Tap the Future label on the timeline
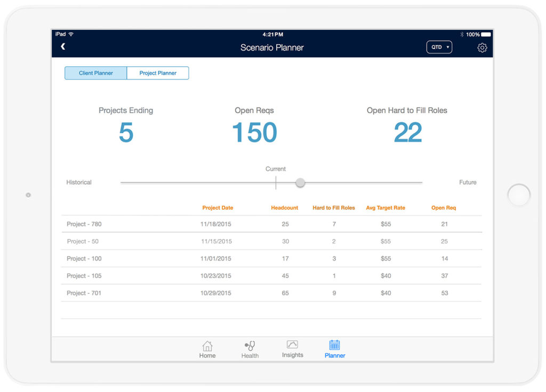546x392 pixels. click(468, 182)
